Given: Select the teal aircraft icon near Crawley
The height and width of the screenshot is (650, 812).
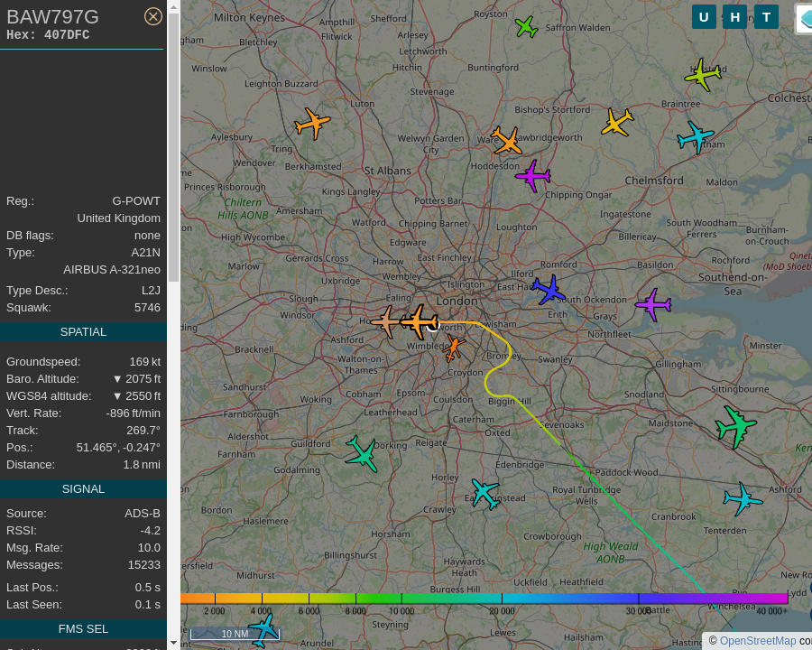Looking at the screenshot, I should pos(485,495).
